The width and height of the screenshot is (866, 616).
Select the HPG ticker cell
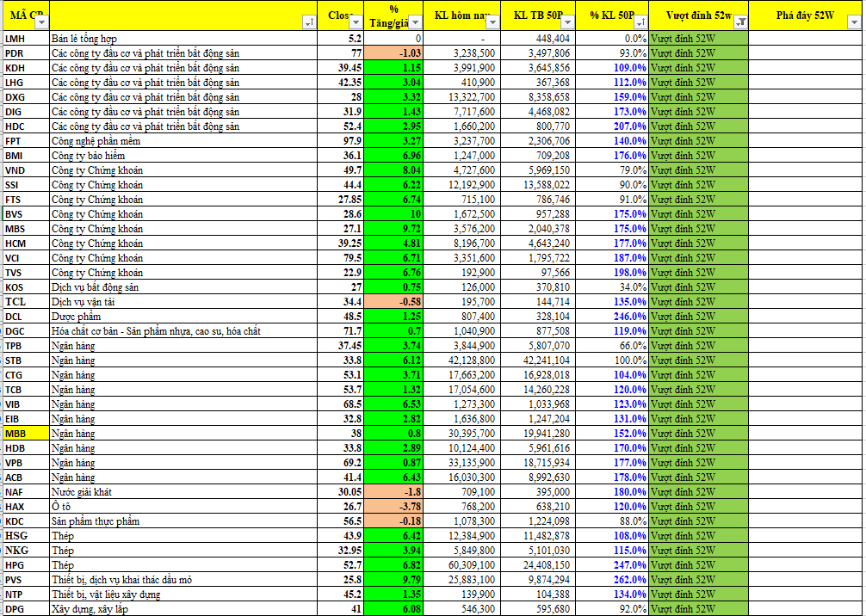[x=25, y=565]
